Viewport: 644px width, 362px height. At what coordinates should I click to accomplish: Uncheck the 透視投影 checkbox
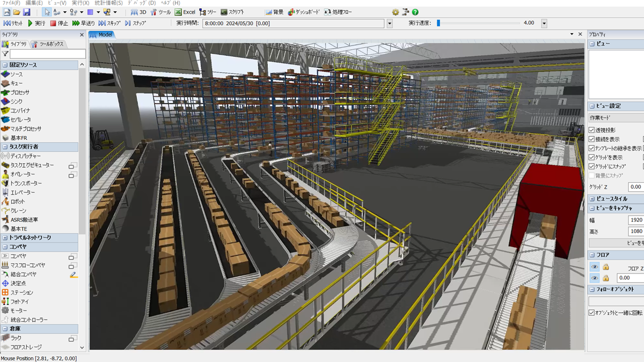tap(592, 130)
